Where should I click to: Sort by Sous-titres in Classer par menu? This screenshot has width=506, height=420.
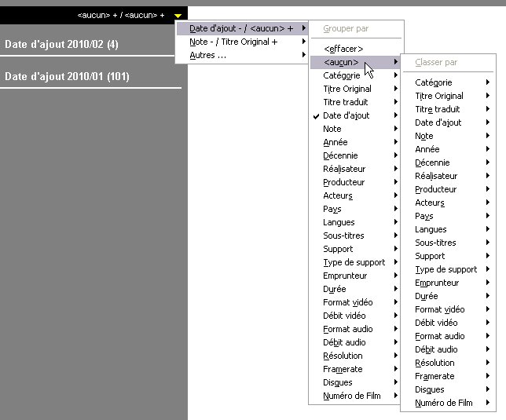coord(448,243)
